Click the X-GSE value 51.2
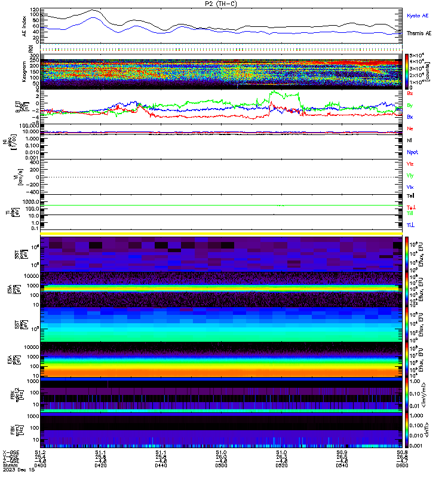The height and width of the screenshot is (478, 448). point(40,453)
